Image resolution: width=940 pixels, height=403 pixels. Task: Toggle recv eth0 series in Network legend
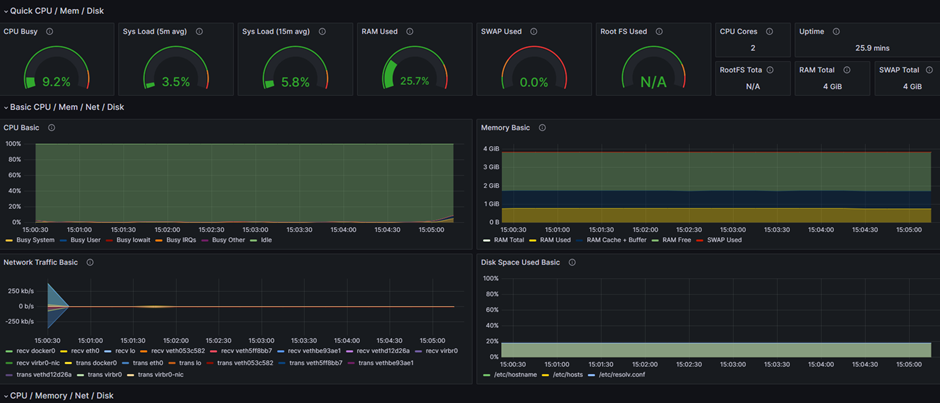84,351
